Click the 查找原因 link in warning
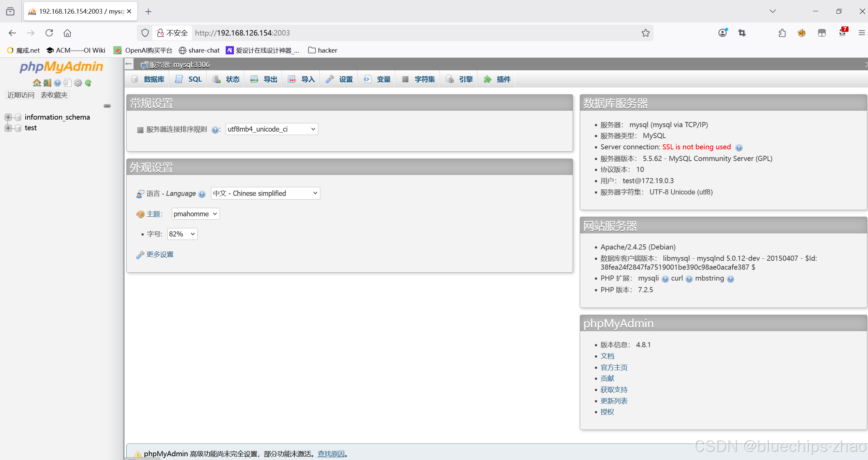The image size is (868, 460). [331, 454]
